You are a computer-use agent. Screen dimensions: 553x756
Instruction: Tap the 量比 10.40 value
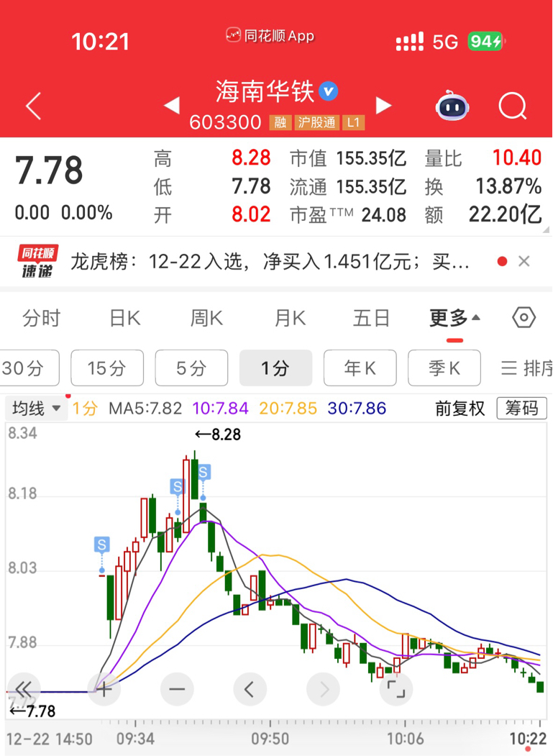pos(517,158)
